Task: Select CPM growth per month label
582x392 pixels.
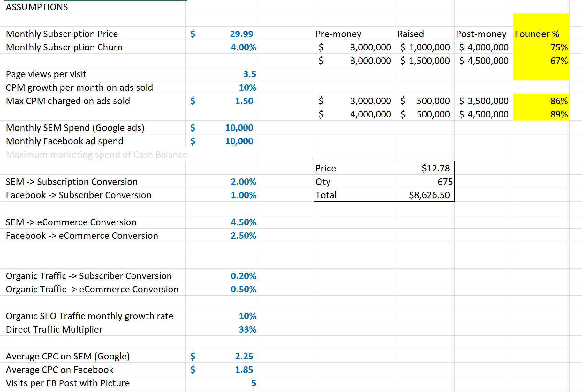Action: (x=94, y=87)
